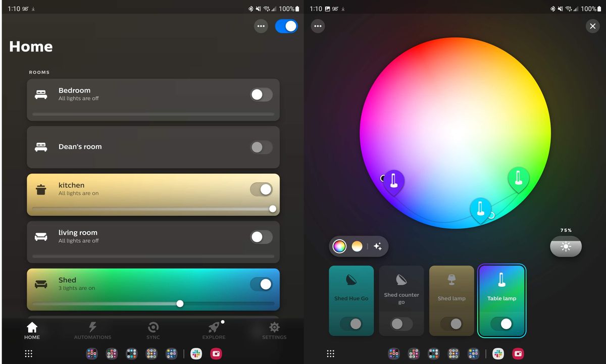Open app drawer grid in left taskbar
Viewport: 606px width, 364px height.
28,354
